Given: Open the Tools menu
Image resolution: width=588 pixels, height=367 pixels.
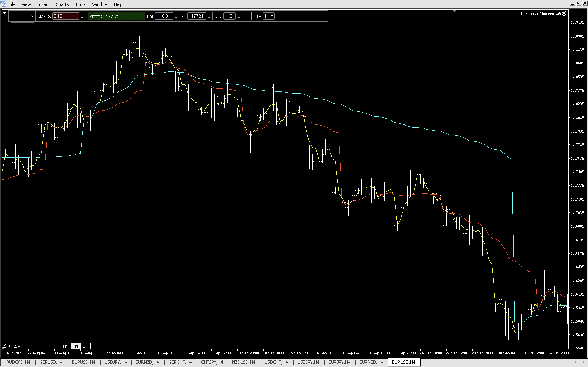Looking at the screenshot, I should [80, 4].
